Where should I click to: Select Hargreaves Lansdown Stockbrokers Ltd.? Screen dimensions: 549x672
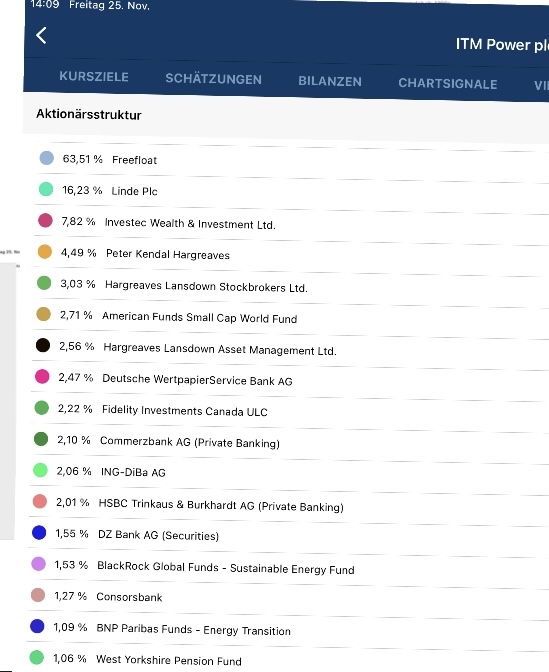pos(206,286)
